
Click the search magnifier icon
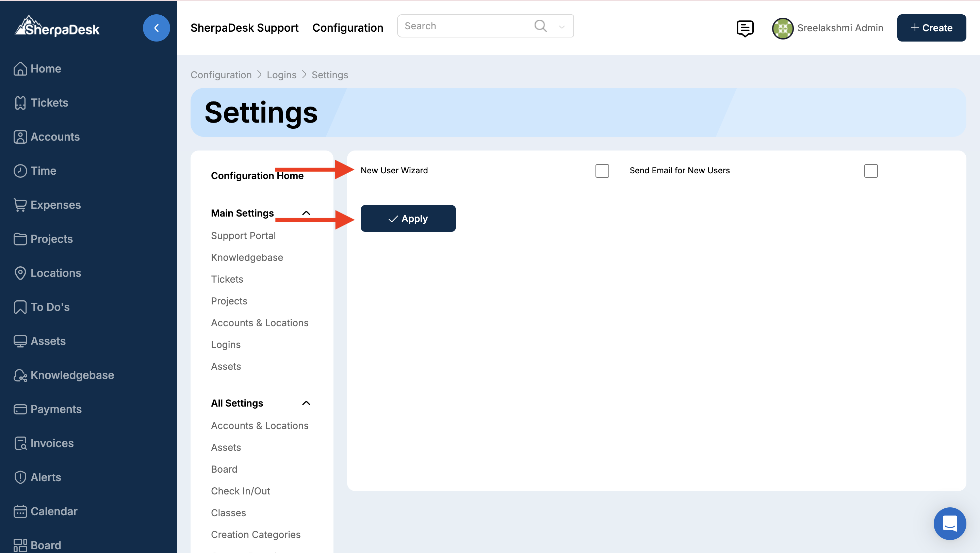click(540, 26)
